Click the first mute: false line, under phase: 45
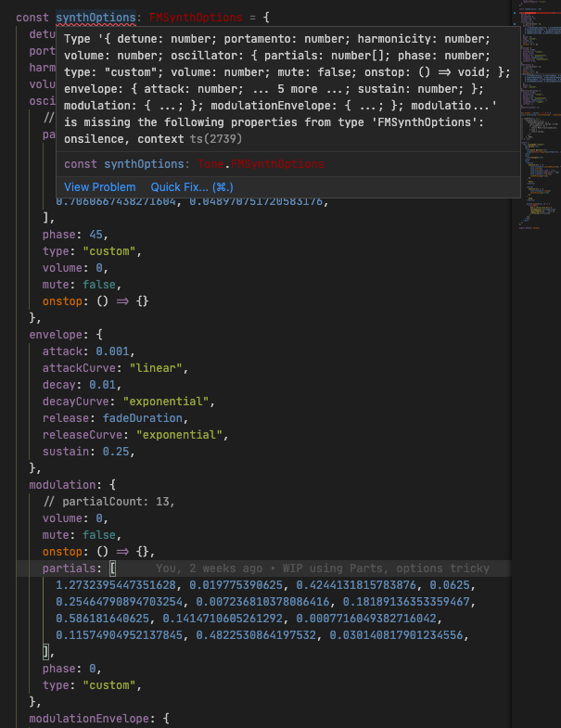 click(82, 285)
